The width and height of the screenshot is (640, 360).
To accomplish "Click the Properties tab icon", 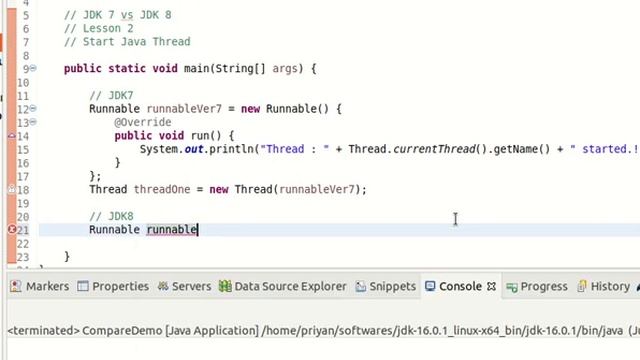I will [x=82, y=286].
